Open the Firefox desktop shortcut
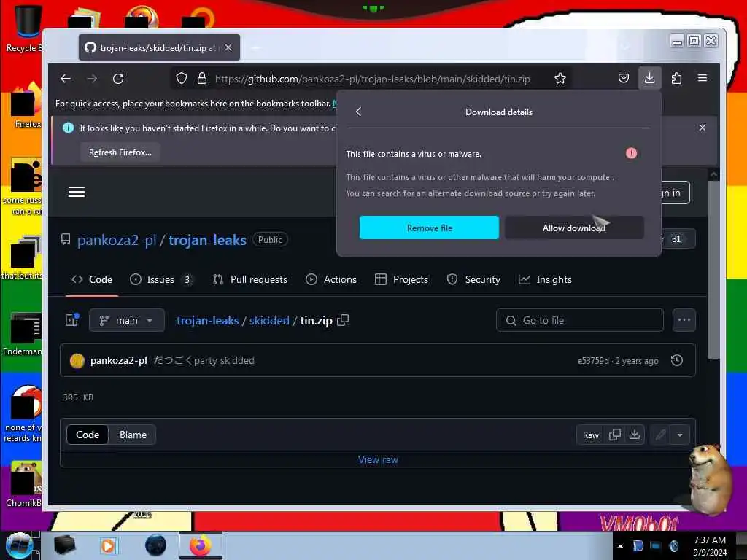 pyautogui.click(x=25, y=105)
